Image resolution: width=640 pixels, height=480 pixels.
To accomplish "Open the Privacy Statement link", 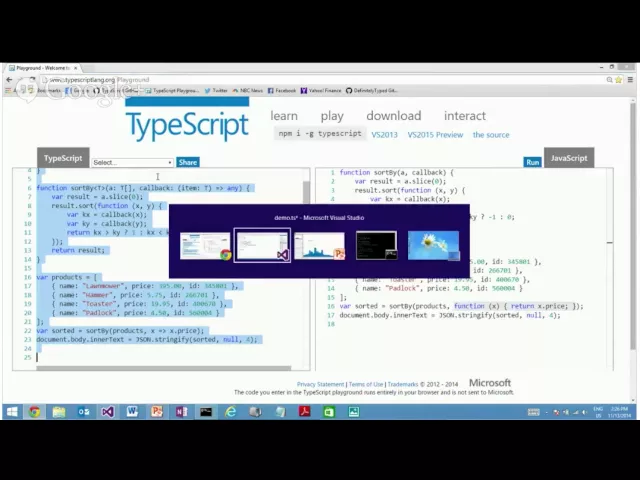I will [x=320, y=384].
